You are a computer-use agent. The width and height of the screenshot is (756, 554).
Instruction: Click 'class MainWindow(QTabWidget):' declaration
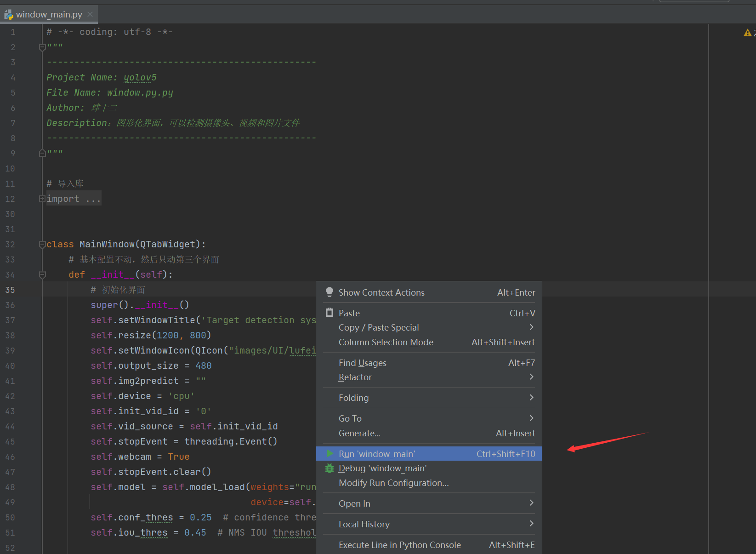click(x=126, y=244)
